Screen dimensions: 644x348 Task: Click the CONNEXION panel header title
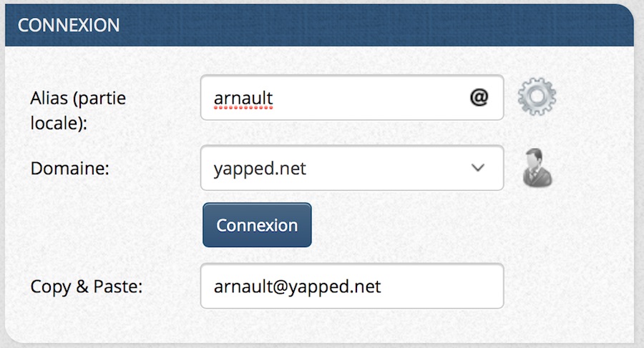coord(69,25)
